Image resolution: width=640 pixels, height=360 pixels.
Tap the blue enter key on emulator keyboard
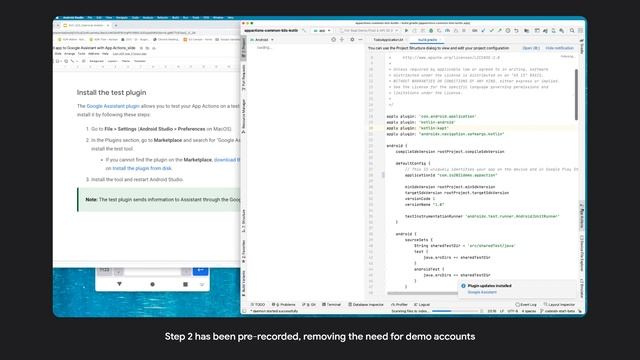[200, 270]
